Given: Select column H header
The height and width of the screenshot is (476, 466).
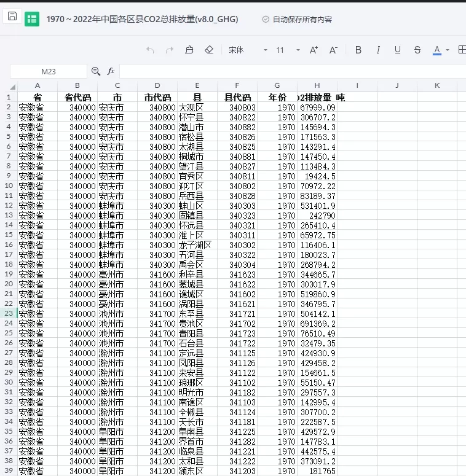Looking at the screenshot, I should click(x=317, y=85).
